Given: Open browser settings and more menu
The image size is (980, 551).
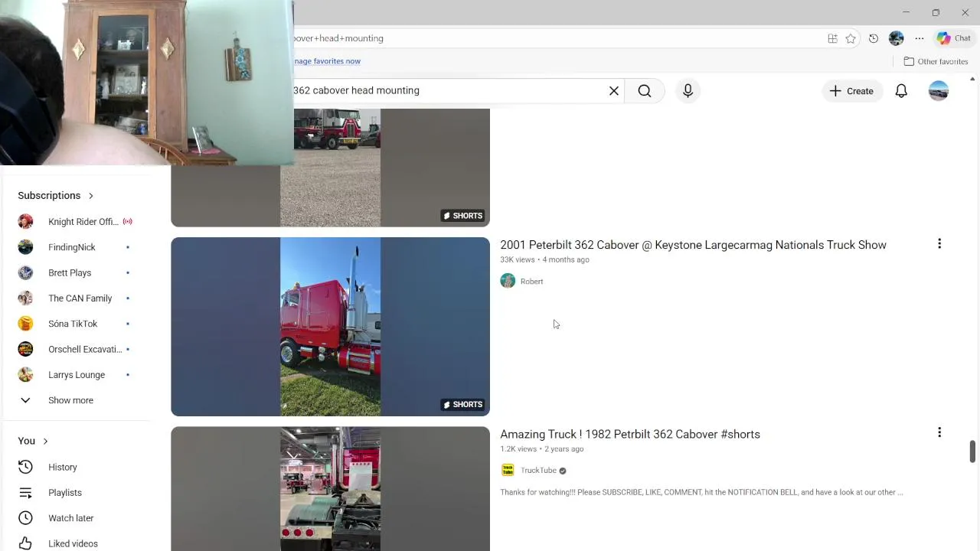Looking at the screenshot, I should [x=920, y=38].
